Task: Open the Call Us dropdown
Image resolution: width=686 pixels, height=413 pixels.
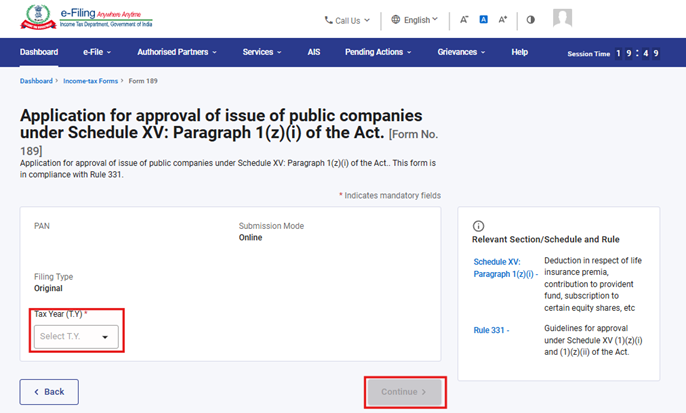Action: (x=347, y=20)
